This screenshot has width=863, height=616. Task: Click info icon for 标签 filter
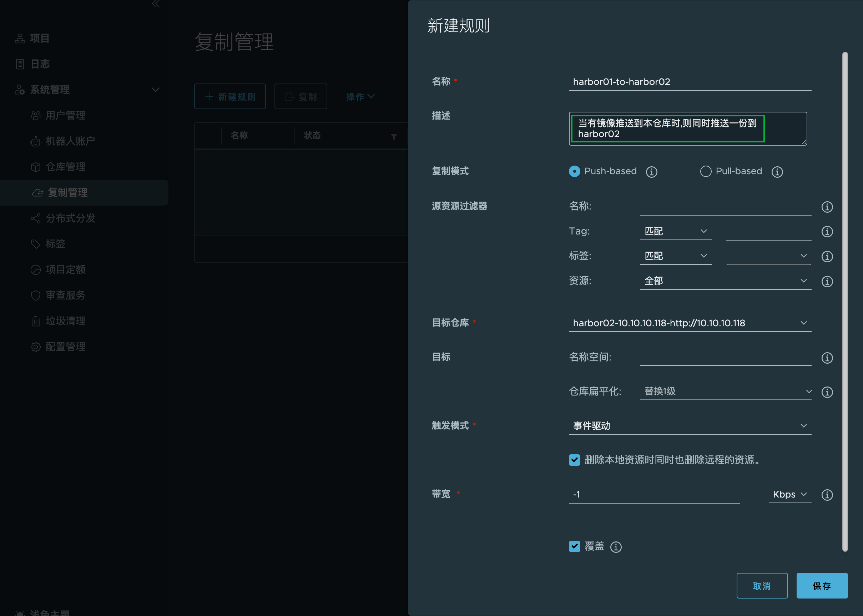coord(827,256)
